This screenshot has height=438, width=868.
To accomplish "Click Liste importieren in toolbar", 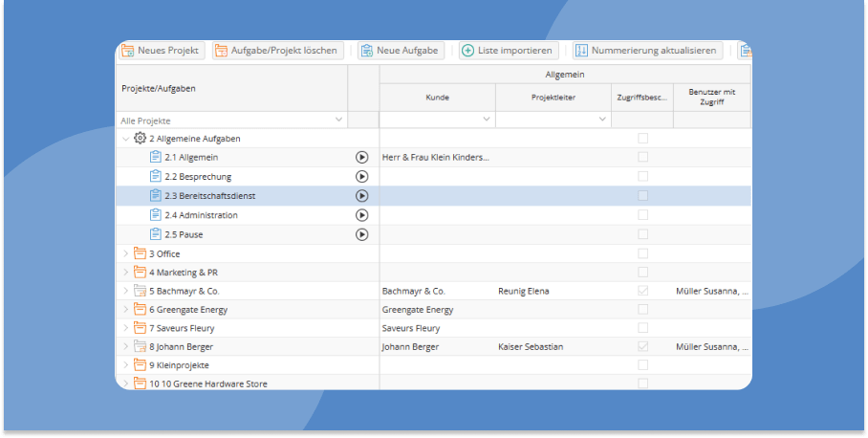I will click(x=507, y=50).
